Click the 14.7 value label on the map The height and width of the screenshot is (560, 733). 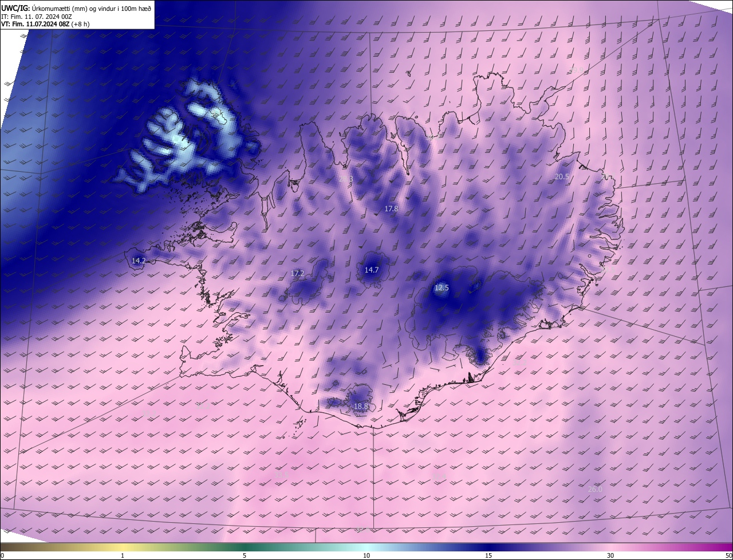pyautogui.click(x=372, y=270)
